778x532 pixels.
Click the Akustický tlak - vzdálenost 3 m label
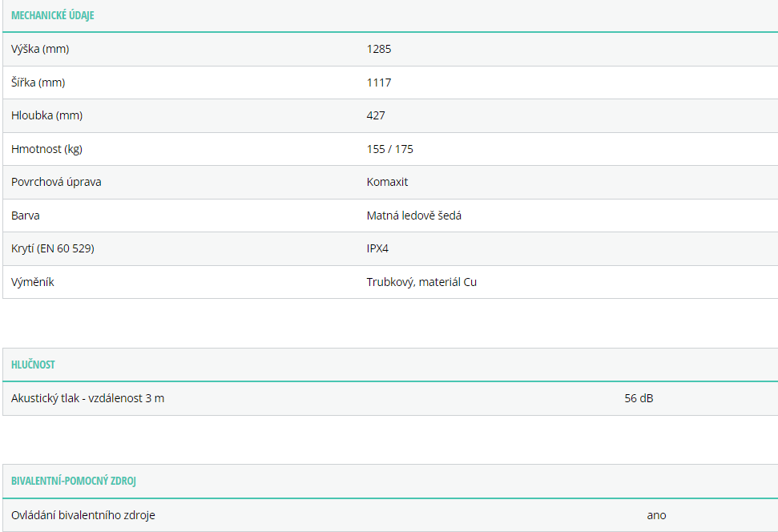coord(88,398)
